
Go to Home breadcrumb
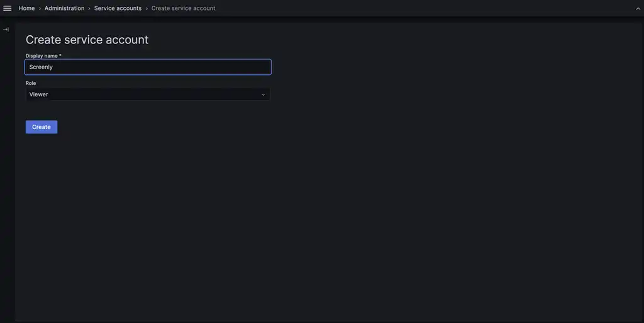(26, 8)
